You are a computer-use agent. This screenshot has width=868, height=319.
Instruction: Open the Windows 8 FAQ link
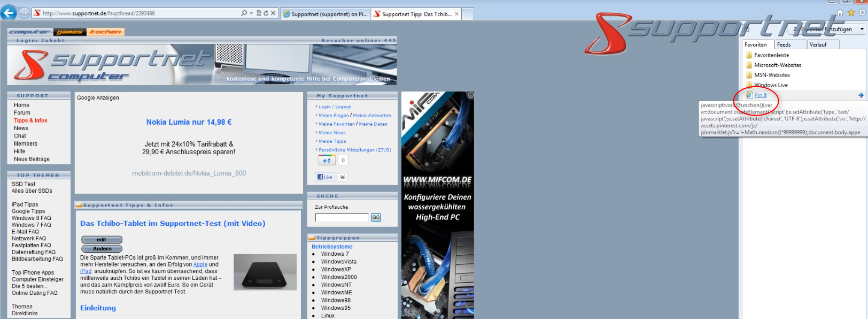click(31, 218)
